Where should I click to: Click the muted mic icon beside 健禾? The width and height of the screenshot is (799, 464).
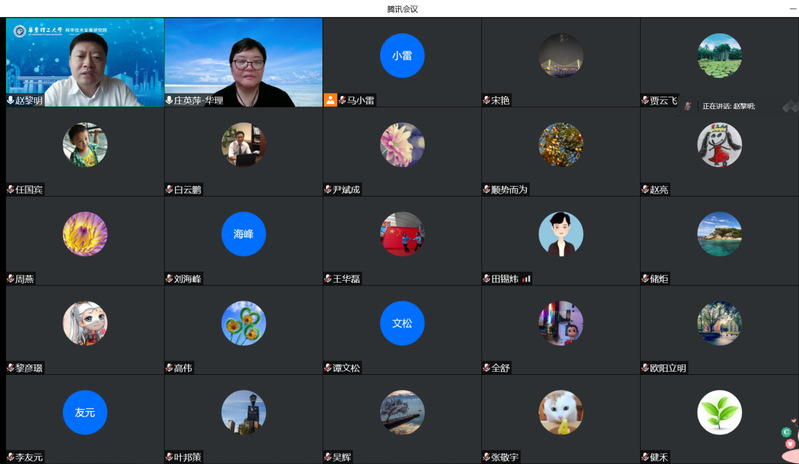(645, 457)
